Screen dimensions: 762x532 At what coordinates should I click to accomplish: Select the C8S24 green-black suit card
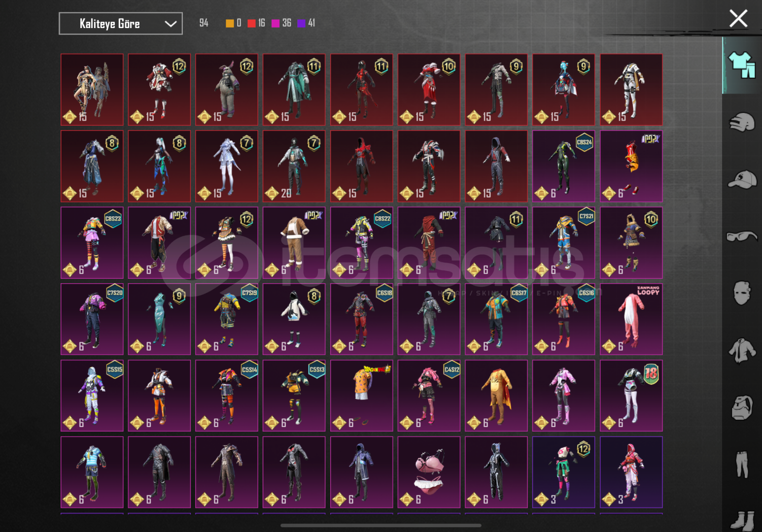pyautogui.click(x=564, y=166)
